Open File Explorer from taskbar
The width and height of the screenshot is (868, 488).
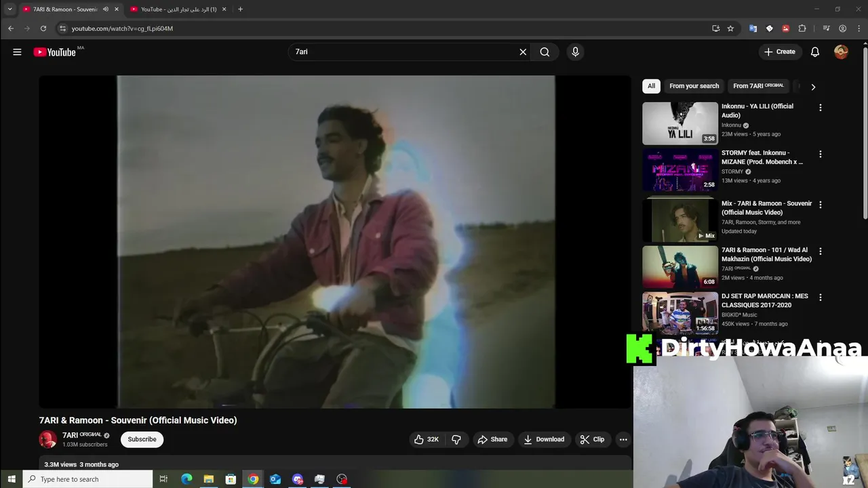click(209, 479)
